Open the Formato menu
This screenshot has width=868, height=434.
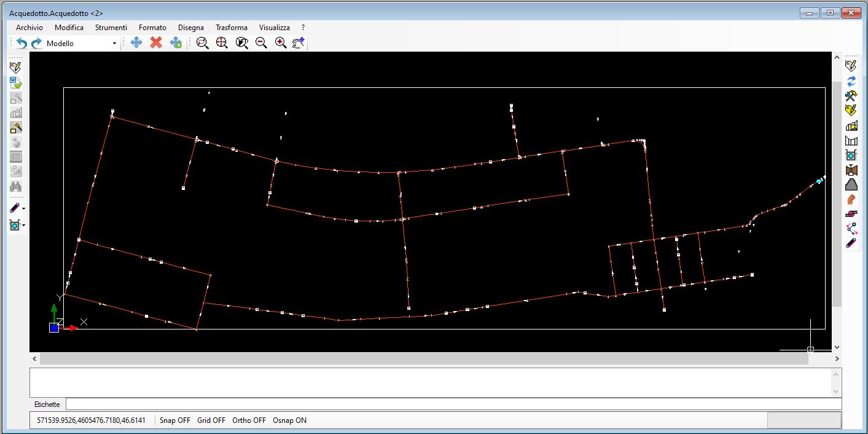click(152, 28)
